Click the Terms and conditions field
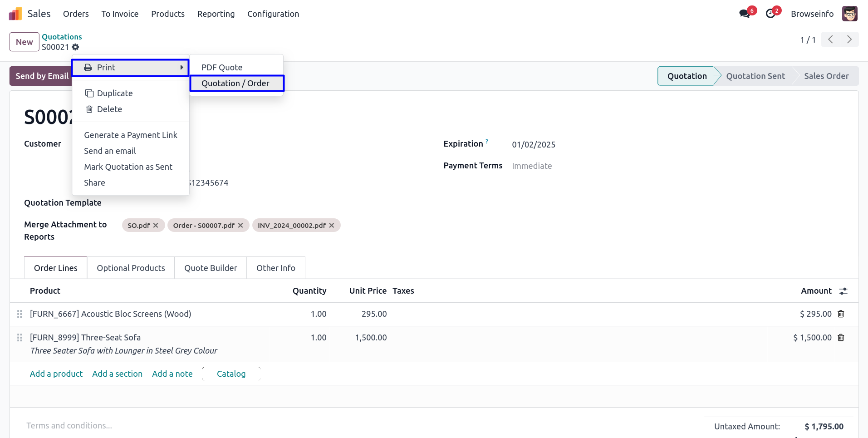This screenshot has height=438, width=868. point(69,426)
